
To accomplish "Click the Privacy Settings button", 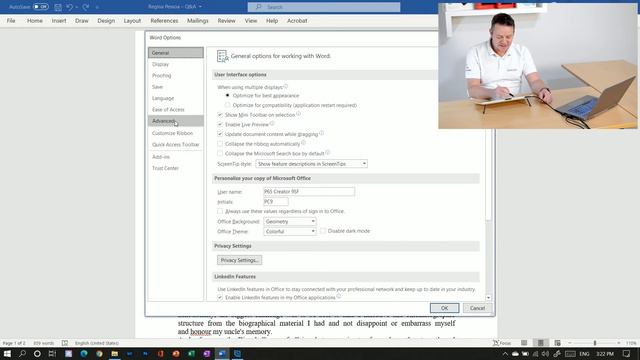I will coord(240,260).
